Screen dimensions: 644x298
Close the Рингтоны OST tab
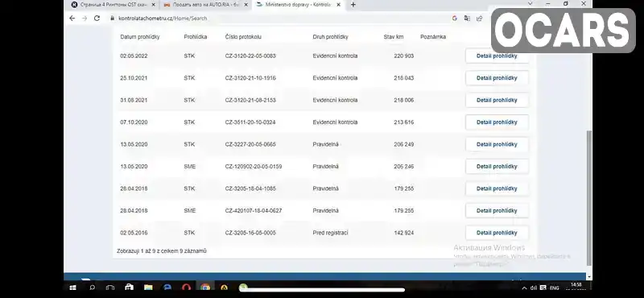153,5
